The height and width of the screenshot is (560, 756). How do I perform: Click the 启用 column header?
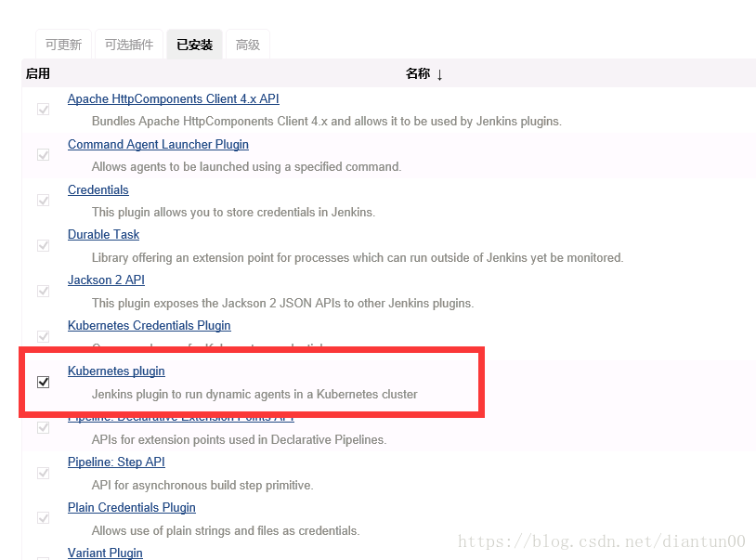click(37, 73)
